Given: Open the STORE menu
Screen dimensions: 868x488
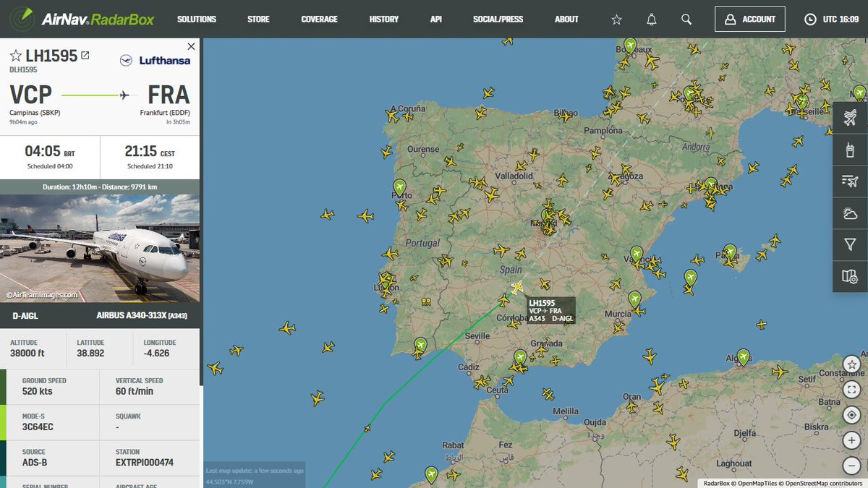Looking at the screenshot, I should pos(258,20).
